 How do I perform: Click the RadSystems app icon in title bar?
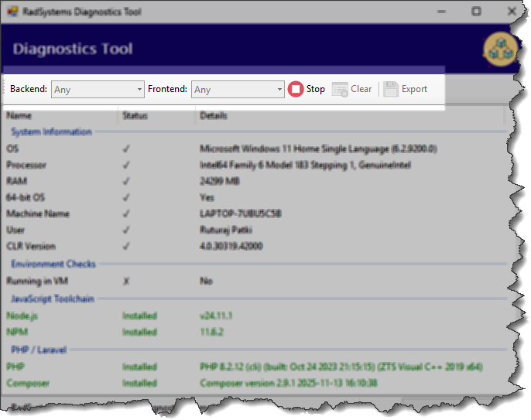click(x=13, y=12)
